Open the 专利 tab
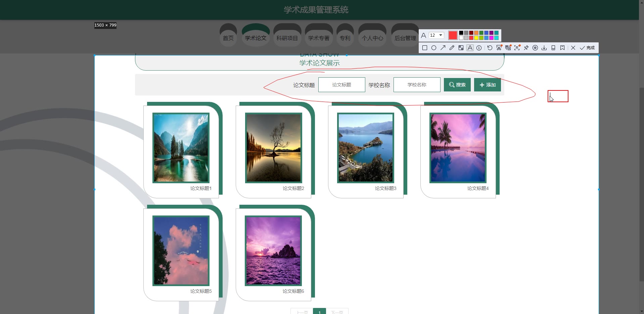644x314 pixels. [345, 38]
